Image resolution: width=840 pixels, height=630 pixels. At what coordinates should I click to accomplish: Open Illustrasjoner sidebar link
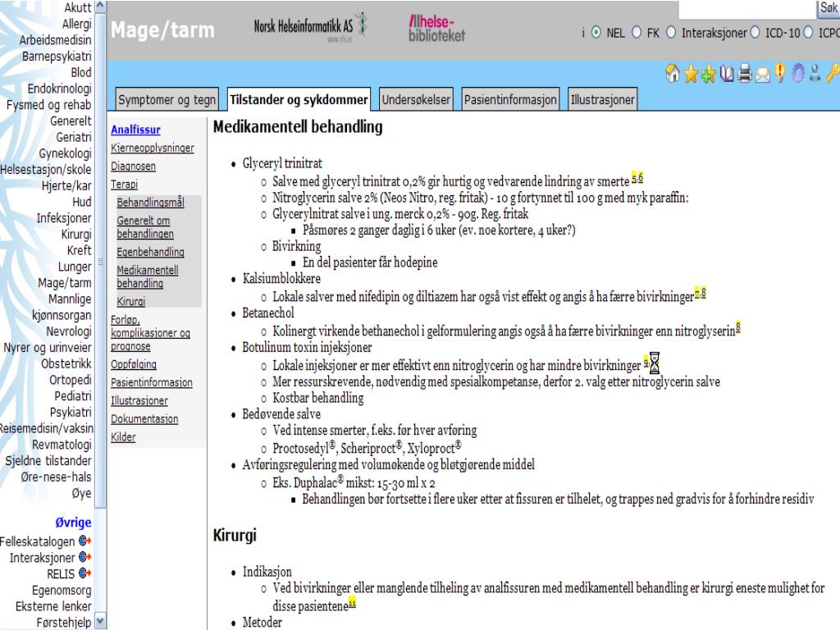point(139,400)
